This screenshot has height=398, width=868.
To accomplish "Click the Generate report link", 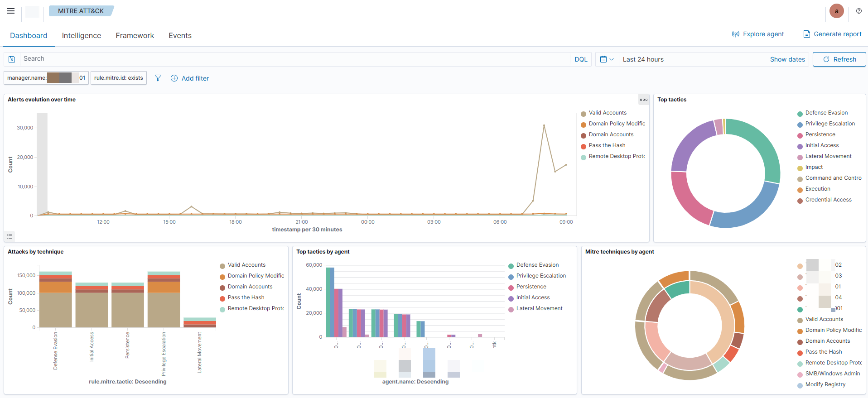I will pyautogui.click(x=832, y=34).
